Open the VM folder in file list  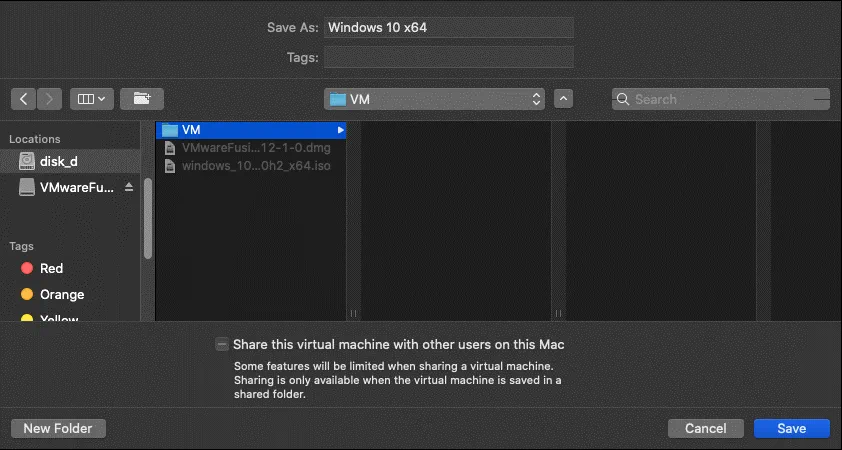tap(192, 130)
